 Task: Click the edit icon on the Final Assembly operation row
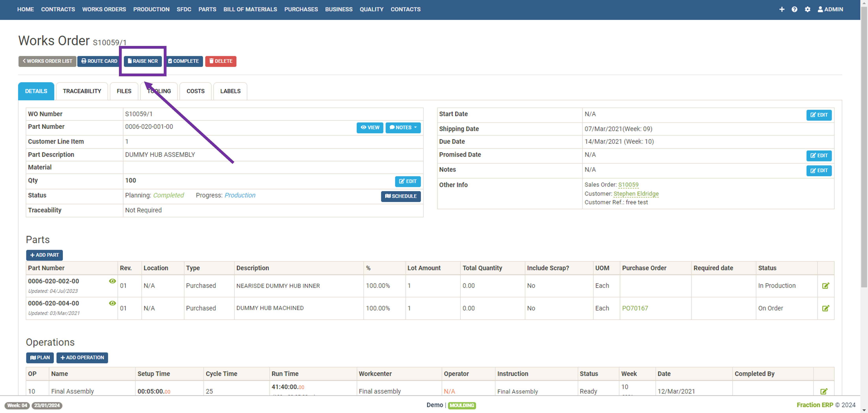(x=824, y=391)
